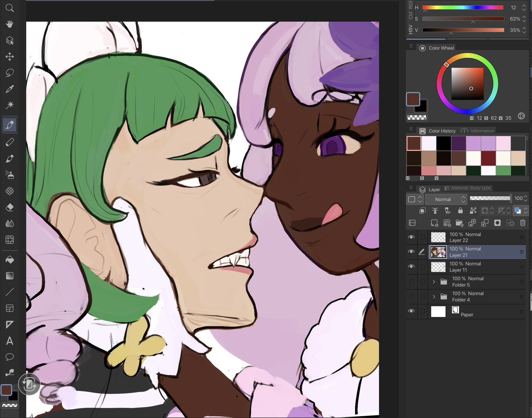Select the Auto select magic wand tool
532x418 pixels.
tap(9, 105)
